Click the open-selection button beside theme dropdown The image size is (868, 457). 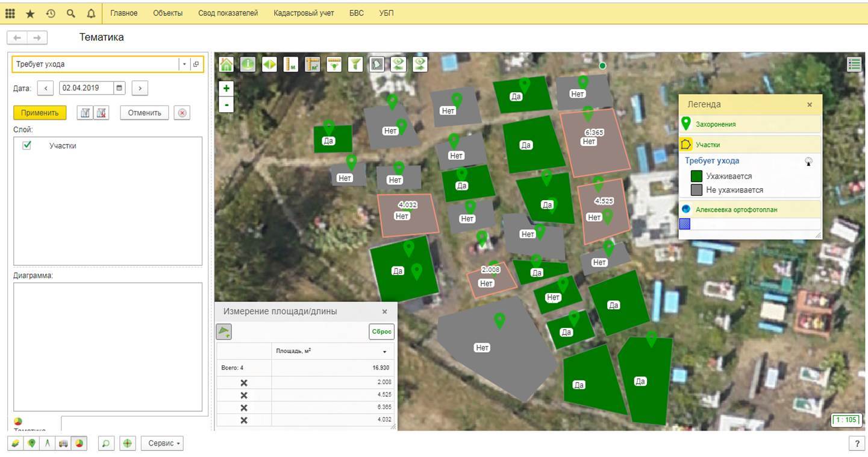[x=196, y=64]
